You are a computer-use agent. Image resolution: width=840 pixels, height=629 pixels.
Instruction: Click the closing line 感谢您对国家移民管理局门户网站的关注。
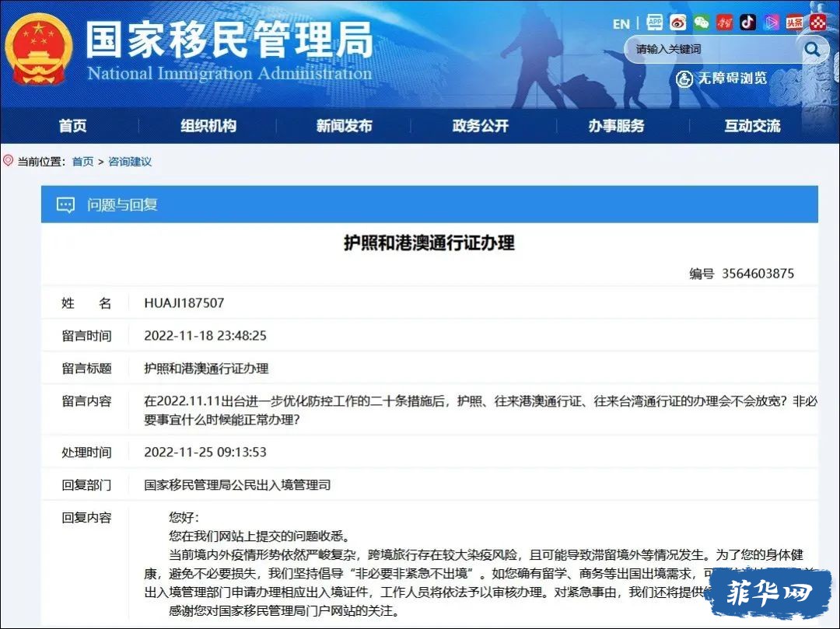pyautogui.click(x=285, y=610)
